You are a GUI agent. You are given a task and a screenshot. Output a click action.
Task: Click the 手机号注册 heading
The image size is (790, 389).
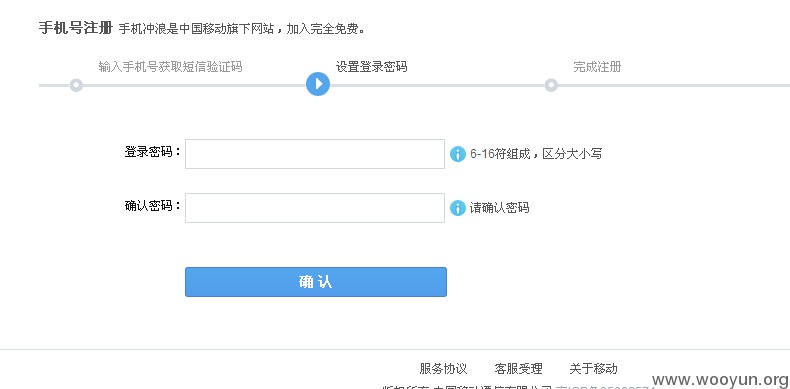76,28
